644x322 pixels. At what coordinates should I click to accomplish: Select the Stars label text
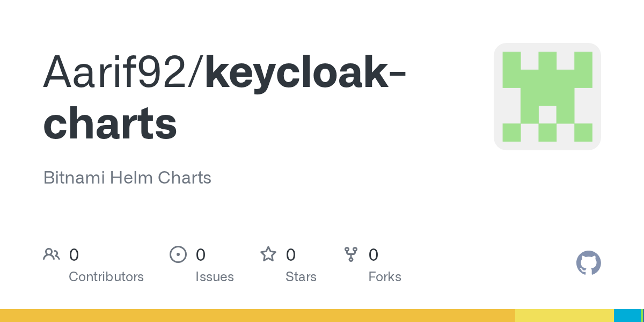click(301, 277)
